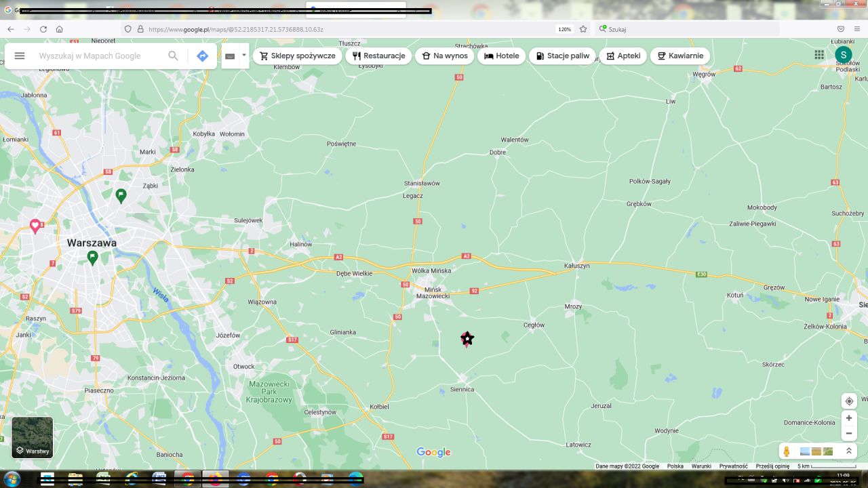Expand the keyboard input tools dropdown arrow
Image resolution: width=868 pixels, height=488 pixels.
click(243, 56)
